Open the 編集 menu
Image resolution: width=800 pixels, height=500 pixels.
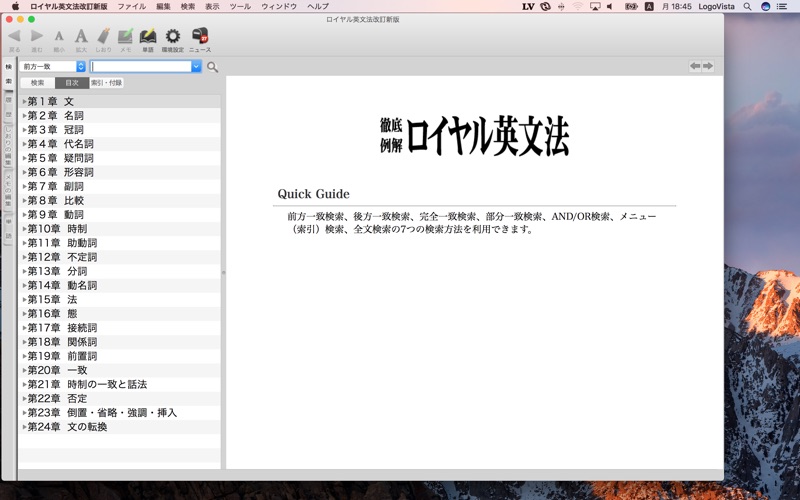[x=163, y=6]
